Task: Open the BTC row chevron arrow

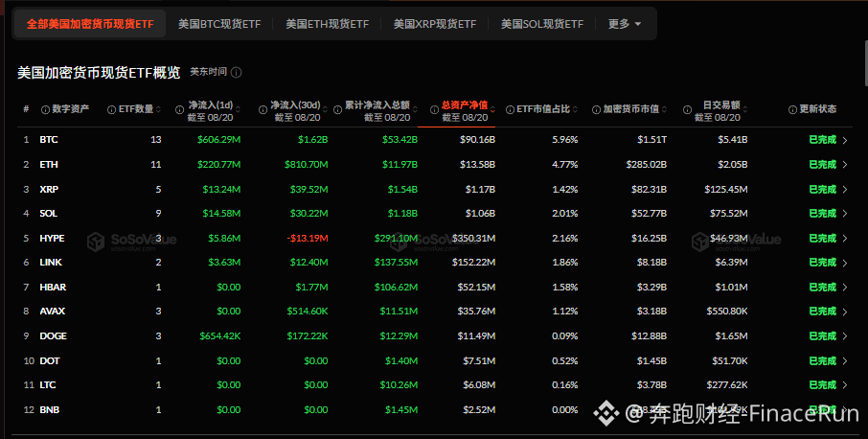Action: click(845, 140)
